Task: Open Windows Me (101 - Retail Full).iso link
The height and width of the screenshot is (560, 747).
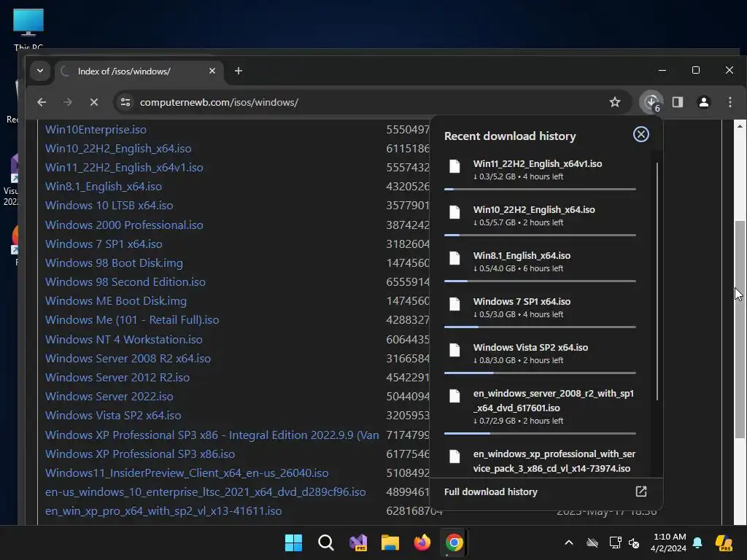Action: [x=132, y=320]
